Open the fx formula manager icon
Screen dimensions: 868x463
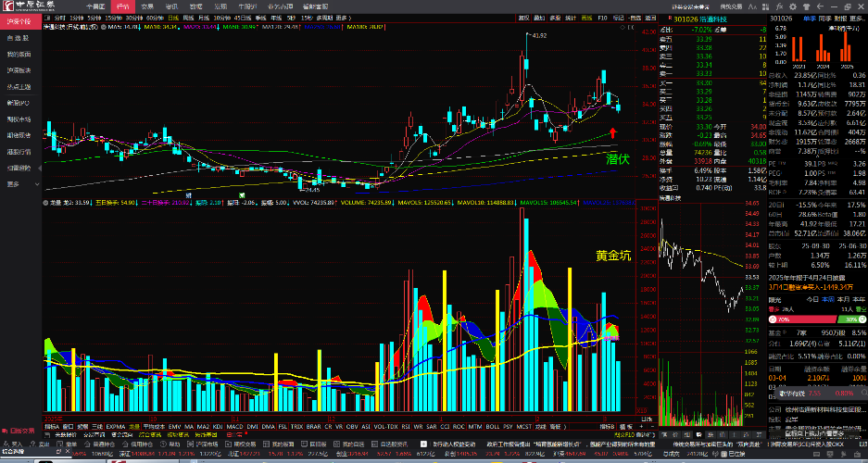coord(779,6)
